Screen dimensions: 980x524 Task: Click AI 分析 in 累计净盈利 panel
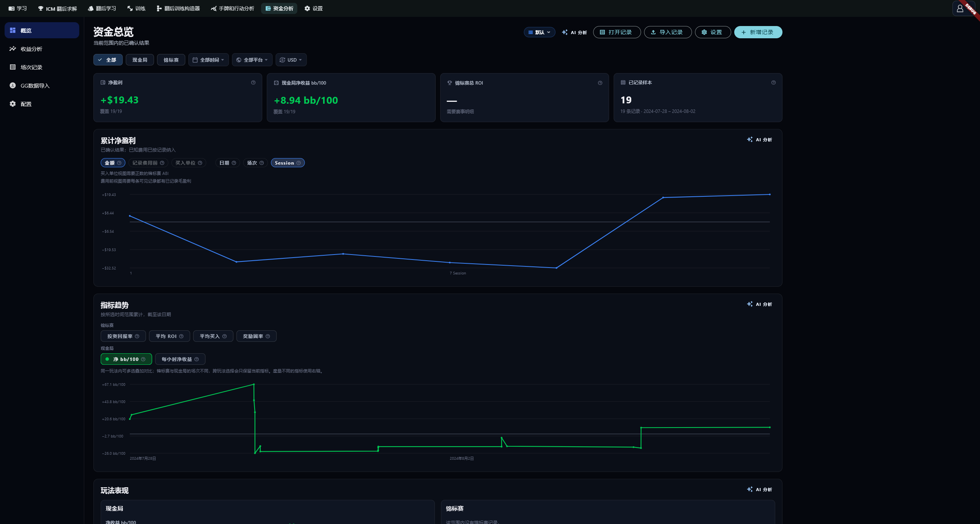[759, 140]
